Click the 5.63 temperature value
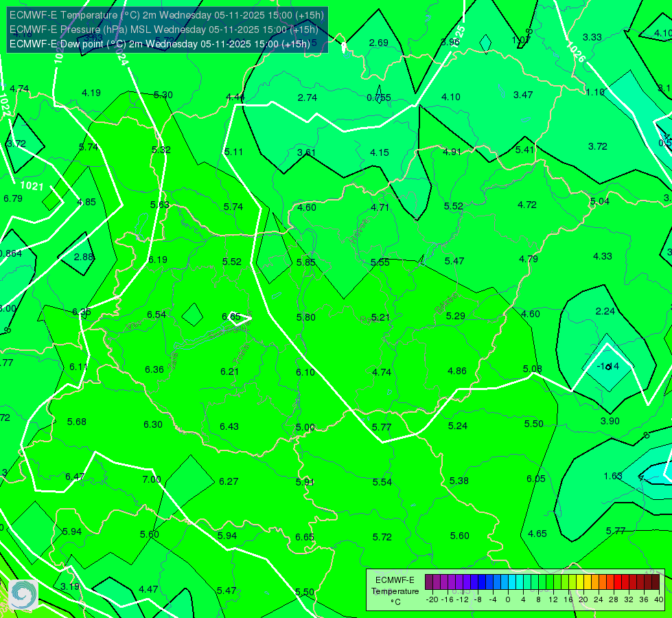The width and height of the screenshot is (672, 618). click(x=159, y=205)
